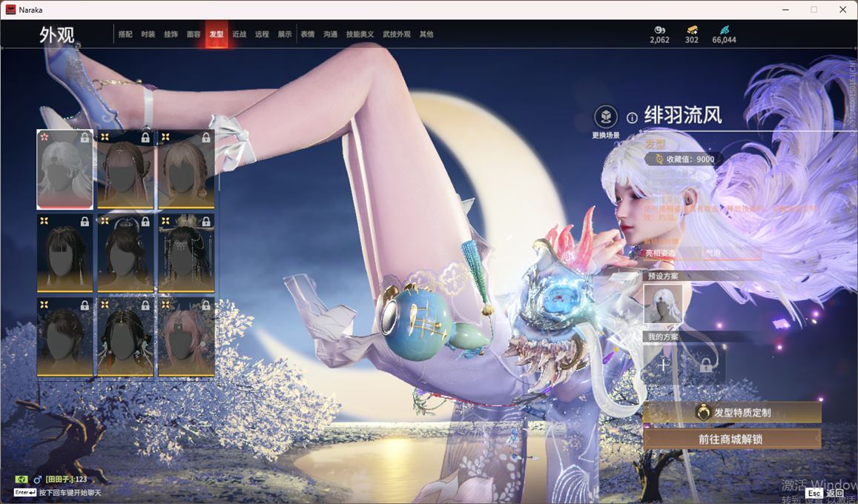Click the Naraka app icon in title bar
The image size is (858, 504).
coord(10,10)
